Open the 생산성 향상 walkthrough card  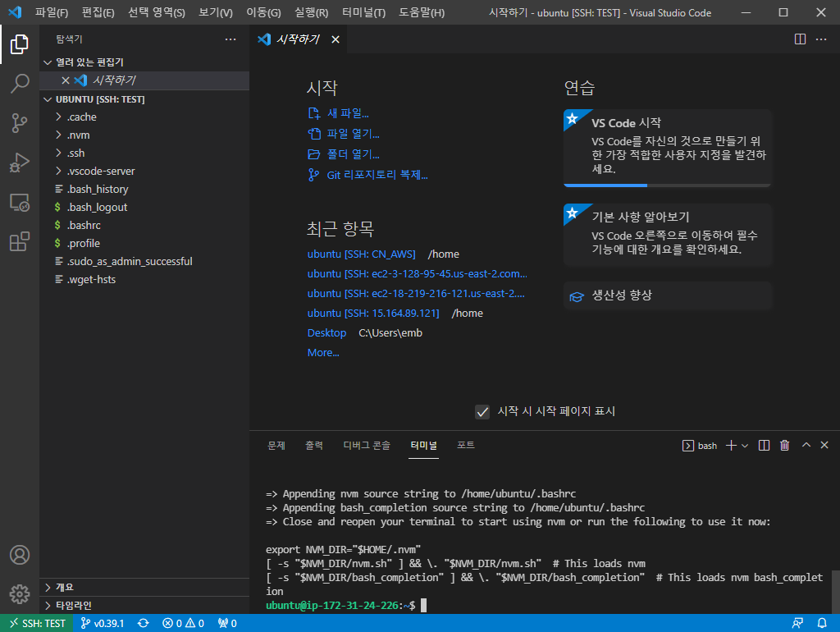coord(668,295)
